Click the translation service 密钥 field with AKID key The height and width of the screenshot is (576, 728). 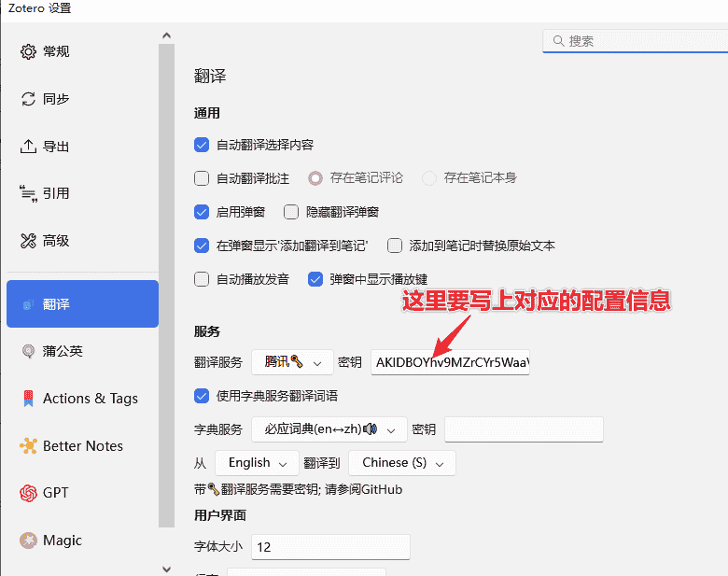pos(450,362)
